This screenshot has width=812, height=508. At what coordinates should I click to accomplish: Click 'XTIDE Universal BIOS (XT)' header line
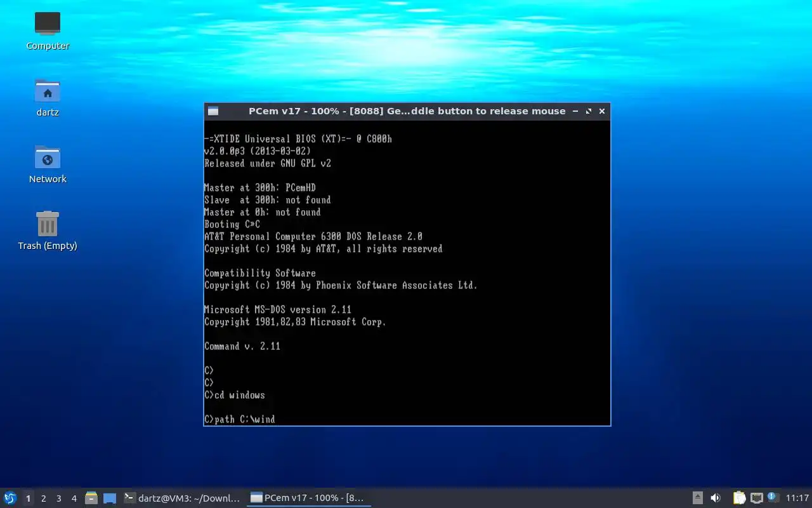pos(298,139)
